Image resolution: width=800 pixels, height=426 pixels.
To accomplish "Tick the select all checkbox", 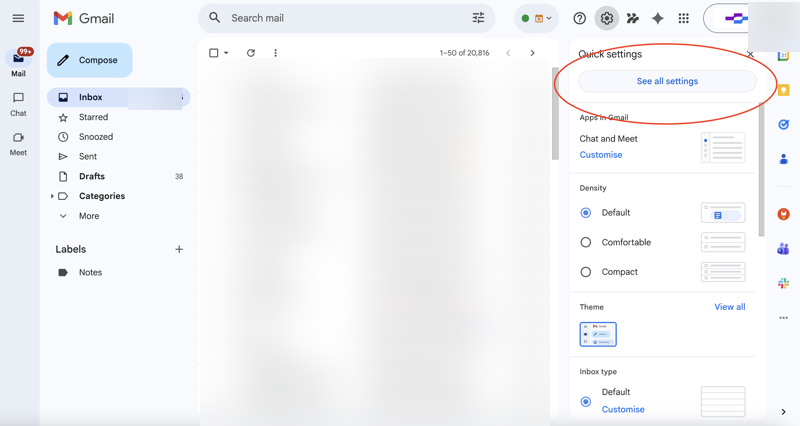I will [214, 53].
